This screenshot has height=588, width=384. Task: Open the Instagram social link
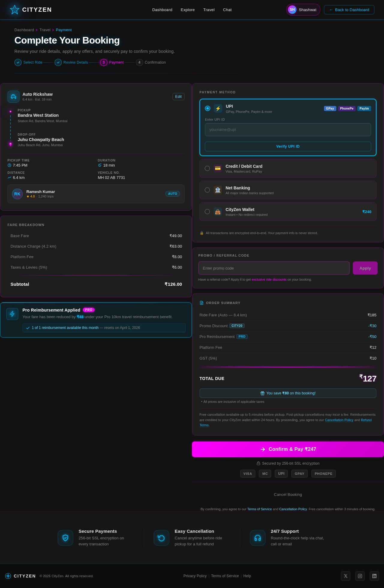360,576
